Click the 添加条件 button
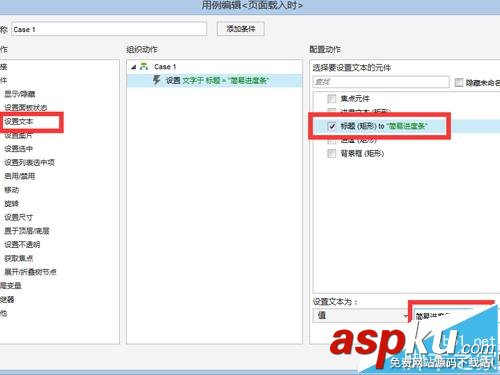Viewport: 500px width, 375px height. (x=241, y=29)
